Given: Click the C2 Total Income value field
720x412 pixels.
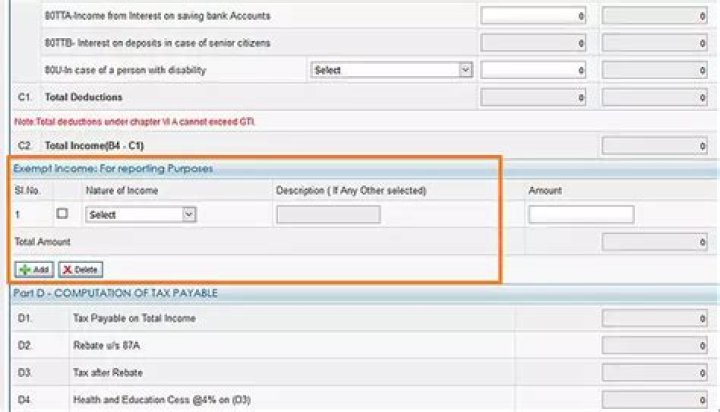Looking at the screenshot, I should click(x=654, y=146).
